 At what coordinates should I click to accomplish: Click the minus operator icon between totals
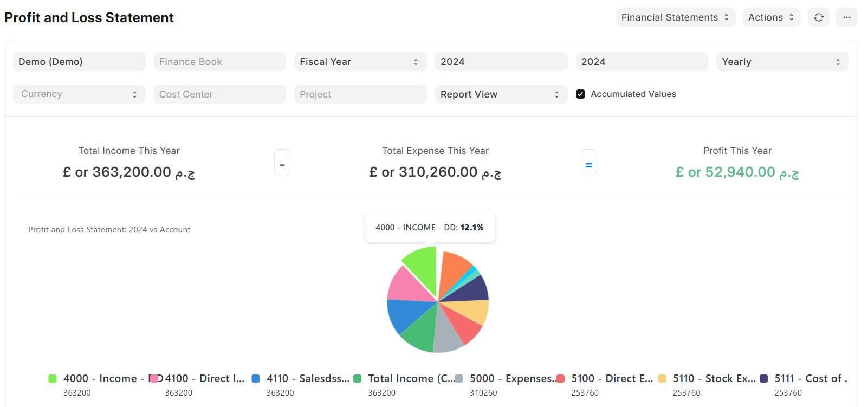(x=282, y=163)
